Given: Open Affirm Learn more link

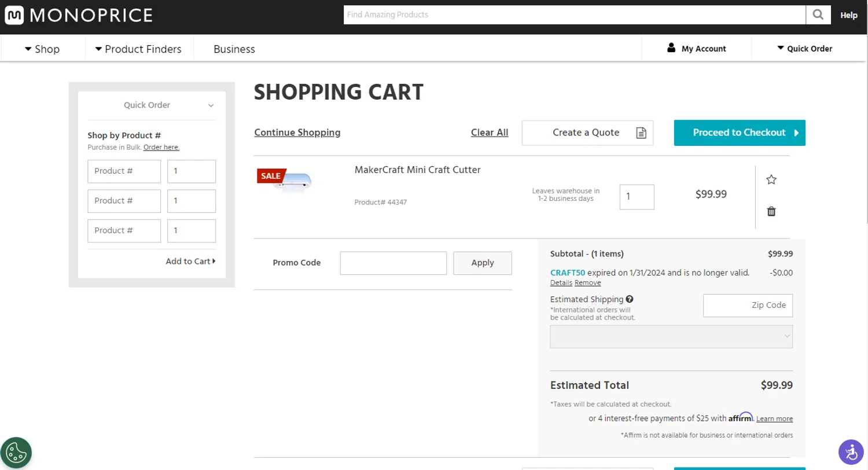Looking at the screenshot, I should [x=774, y=418].
